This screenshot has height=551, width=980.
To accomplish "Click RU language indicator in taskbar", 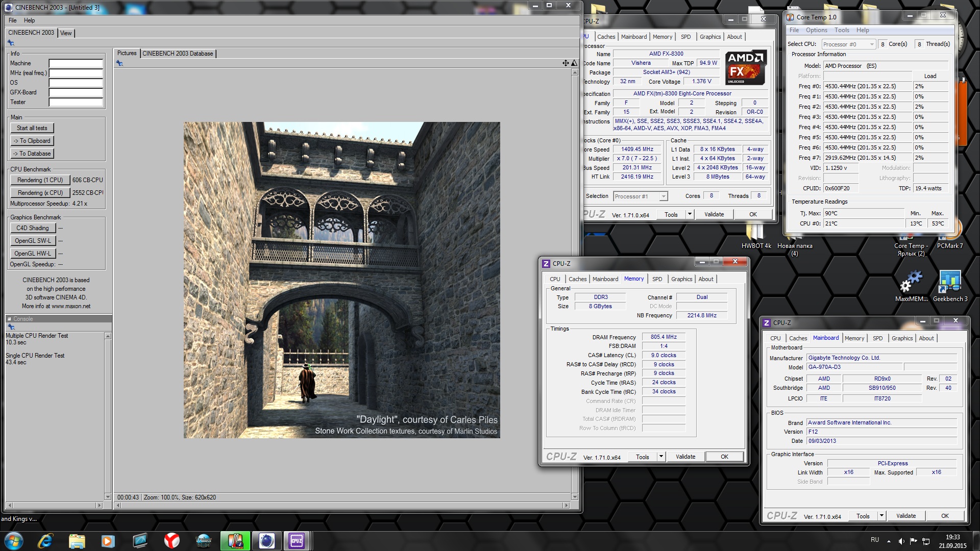I will coord(875,540).
